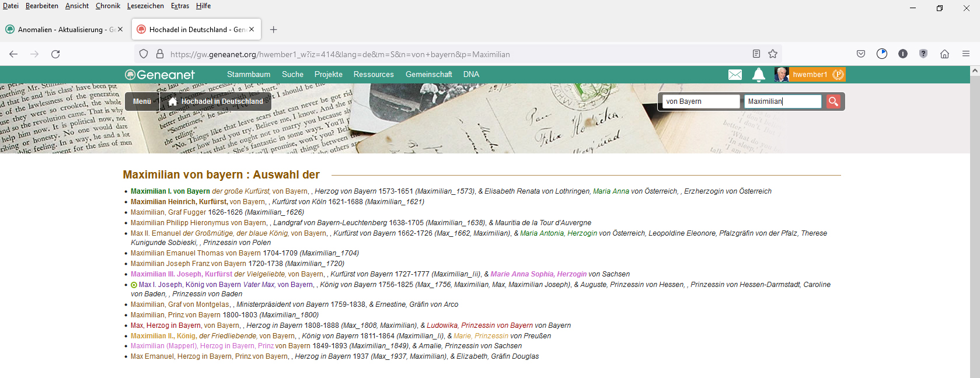Reload the current page
Screen dimensions: 980x378
(55, 54)
